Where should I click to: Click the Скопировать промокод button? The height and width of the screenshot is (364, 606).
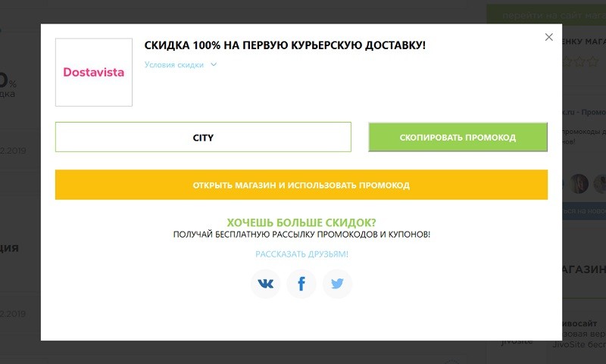(x=458, y=137)
